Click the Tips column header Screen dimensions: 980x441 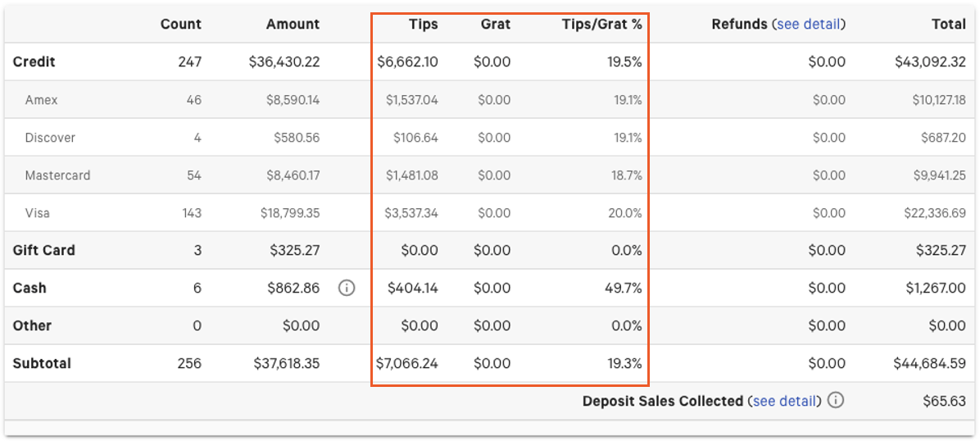[423, 24]
